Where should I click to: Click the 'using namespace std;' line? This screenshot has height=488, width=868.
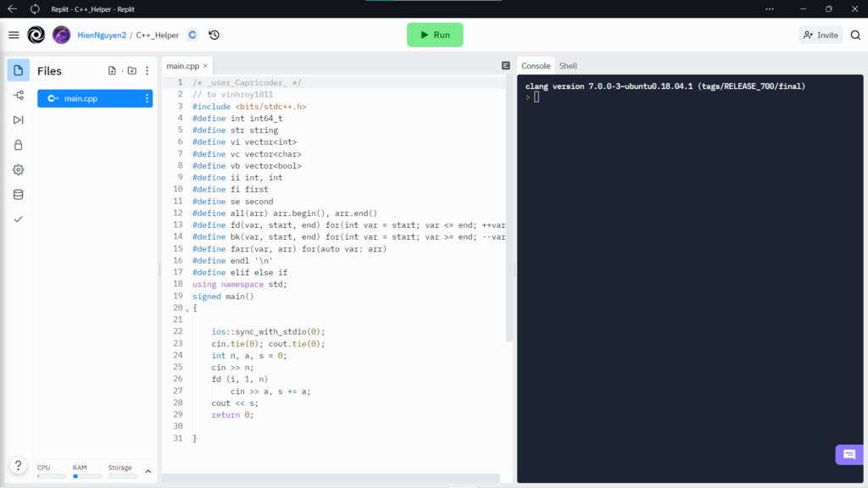pyautogui.click(x=240, y=284)
